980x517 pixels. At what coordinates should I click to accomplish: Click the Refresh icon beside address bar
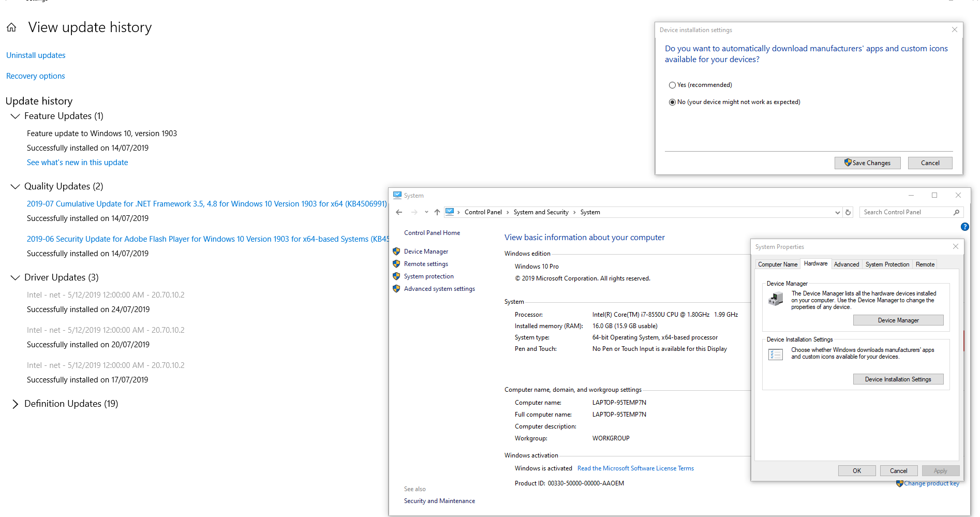[848, 212]
